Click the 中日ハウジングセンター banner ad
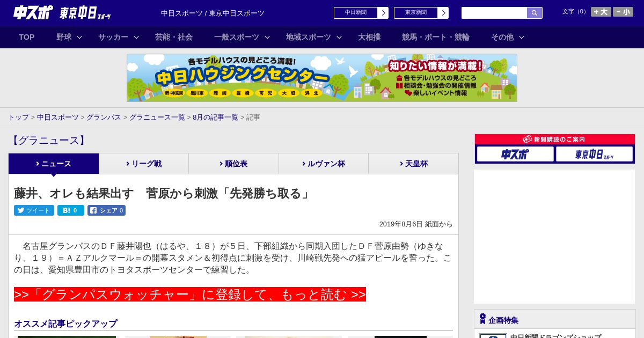The height and width of the screenshot is (338, 644). [322, 78]
